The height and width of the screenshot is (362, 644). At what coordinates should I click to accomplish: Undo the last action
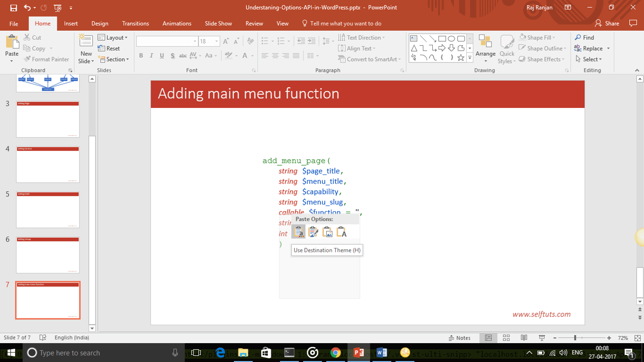tap(27, 8)
